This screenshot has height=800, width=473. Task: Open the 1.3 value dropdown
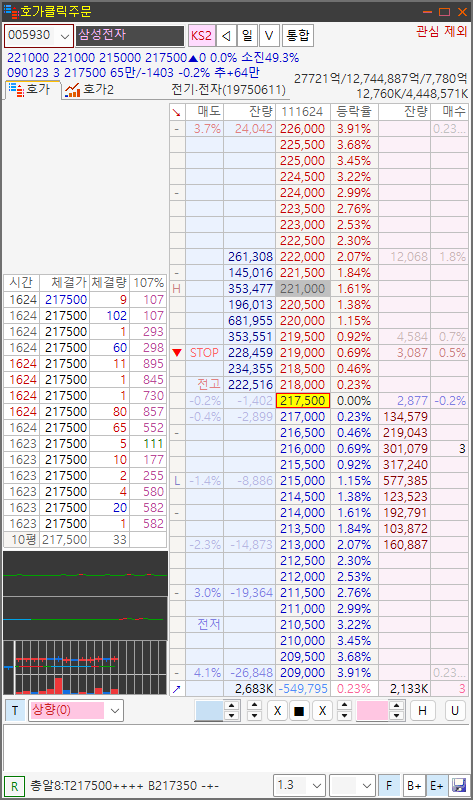(x=317, y=786)
